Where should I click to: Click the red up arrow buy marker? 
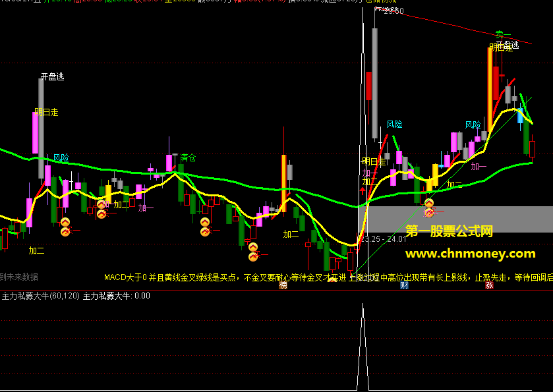pos(363,191)
